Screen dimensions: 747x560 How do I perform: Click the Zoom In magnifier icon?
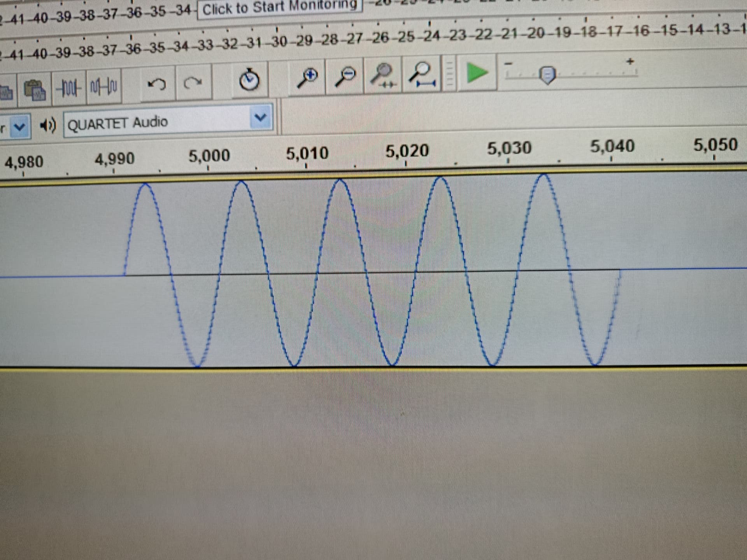pos(307,77)
